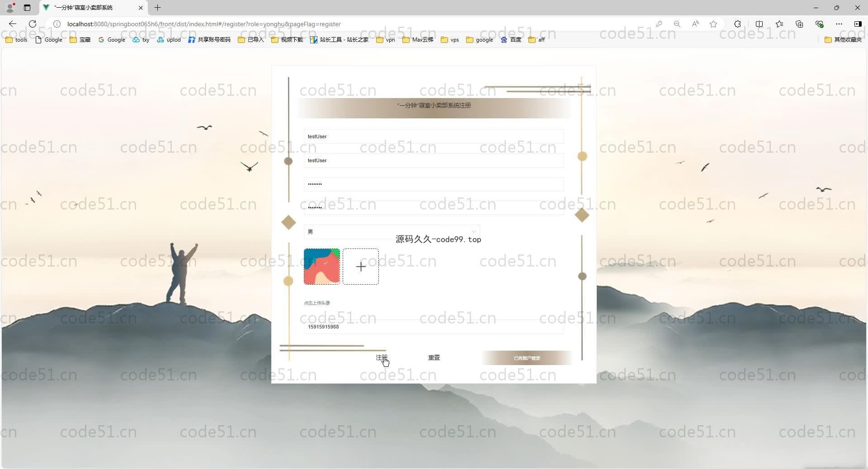Screen dimensions: 868x469
Task: Minimize the browser window
Action: coord(816,8)
